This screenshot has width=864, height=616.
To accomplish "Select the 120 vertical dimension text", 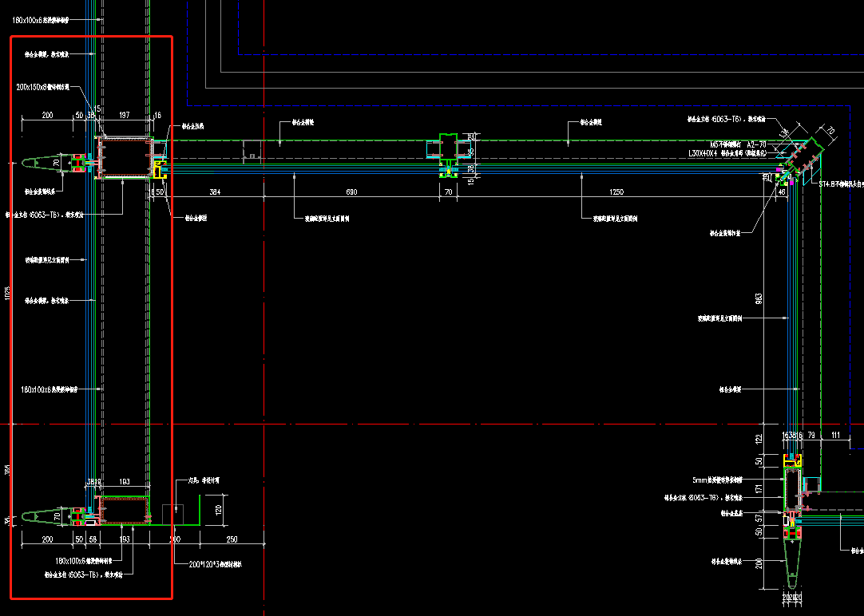I will (x=218, y=507).
